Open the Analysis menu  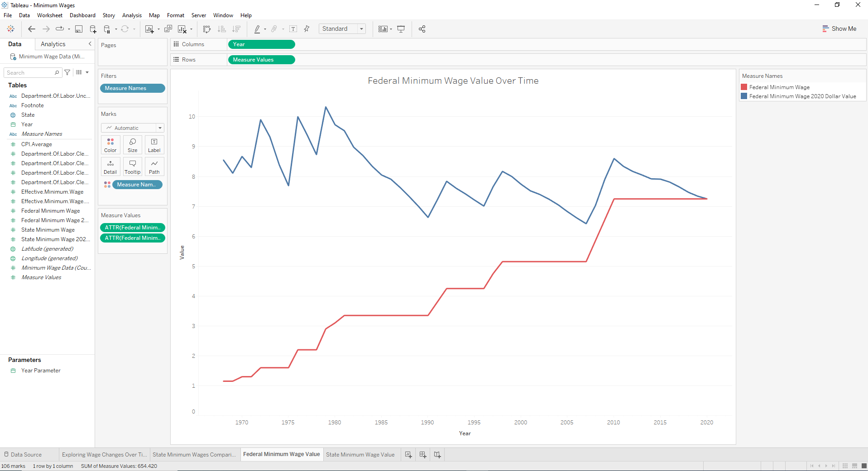132,15
